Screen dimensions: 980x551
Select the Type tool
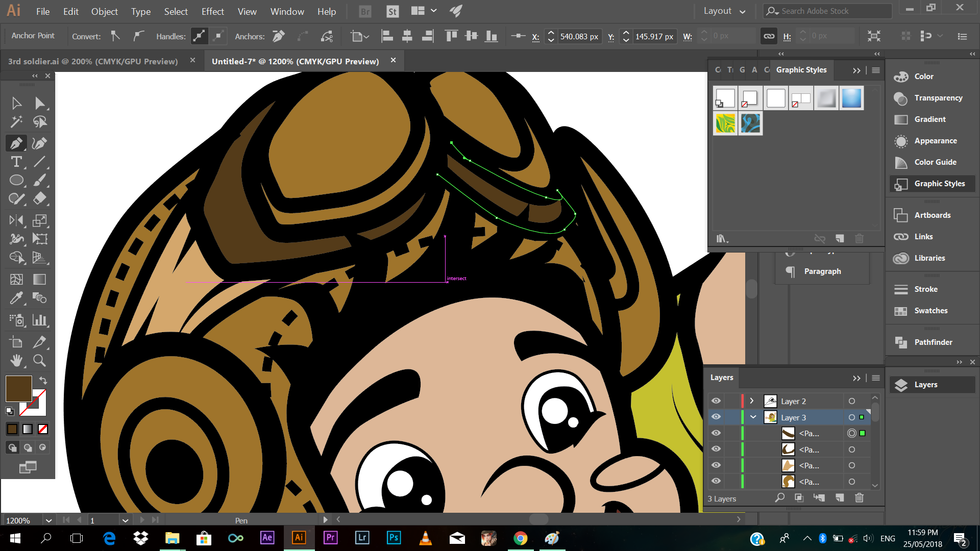16,162
